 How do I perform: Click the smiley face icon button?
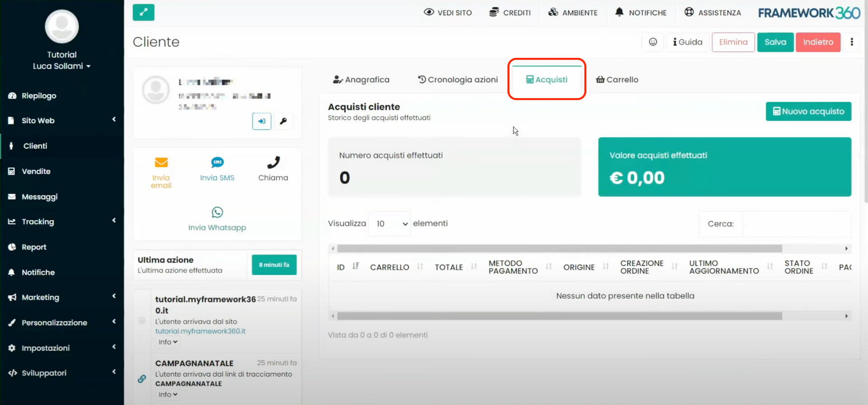(x=653, y=42)
